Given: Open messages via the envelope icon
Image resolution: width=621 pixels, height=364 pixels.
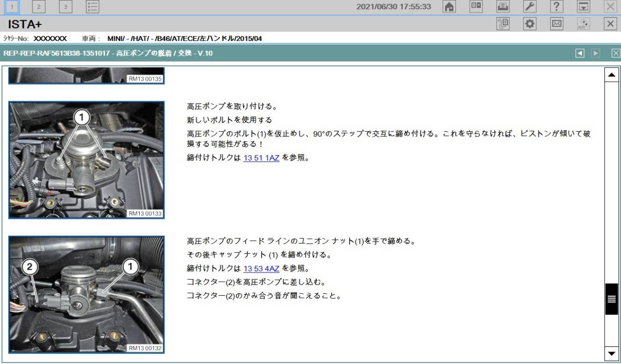Looking at the screenshot, I should coord(556,23).
